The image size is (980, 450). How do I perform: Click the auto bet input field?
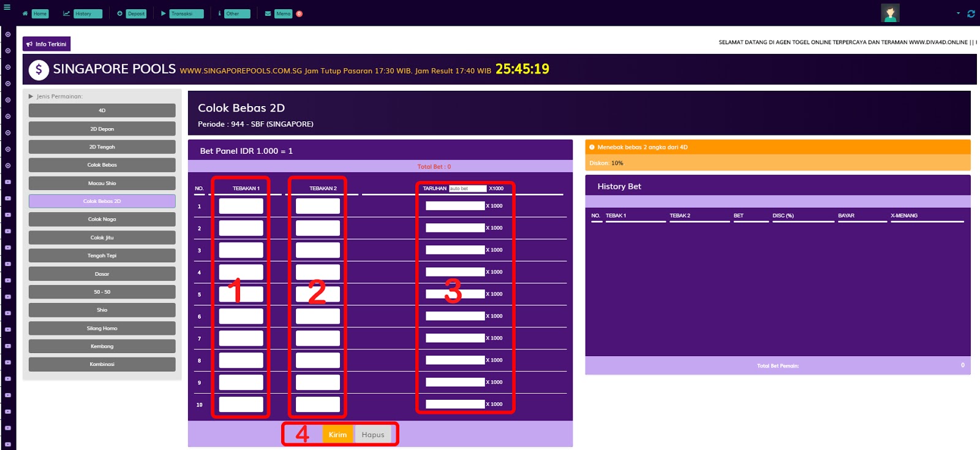pyautogui.click(x=468, y=188)
